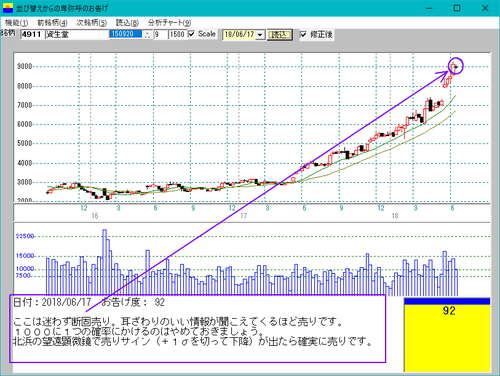Click the 22500 volume axis label
500x376 pixels.
point(25,236)
